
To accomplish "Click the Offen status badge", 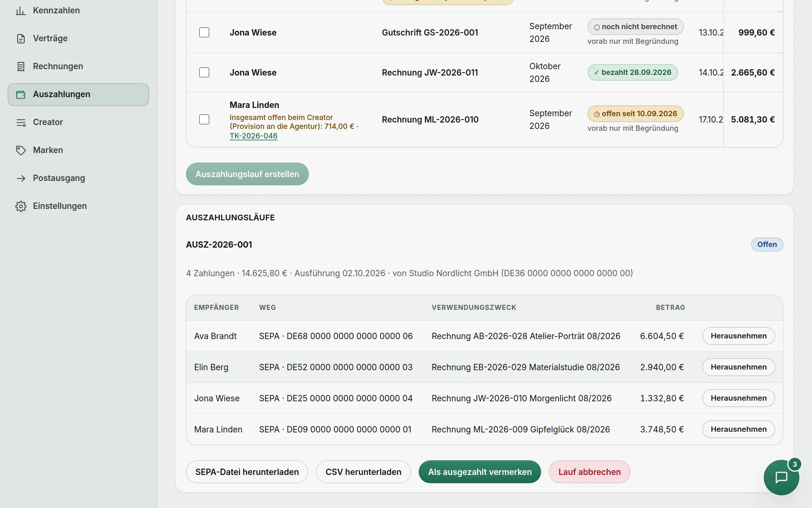I will 767,244.
